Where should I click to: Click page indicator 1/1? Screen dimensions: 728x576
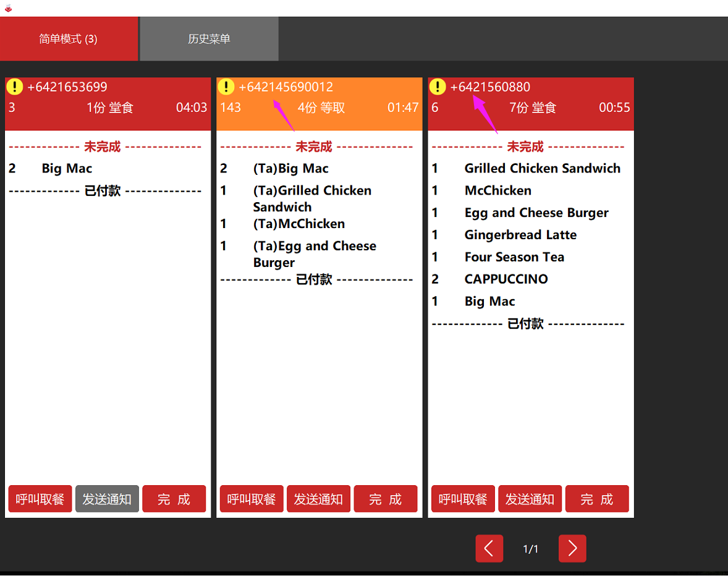(x=530, y=549)
